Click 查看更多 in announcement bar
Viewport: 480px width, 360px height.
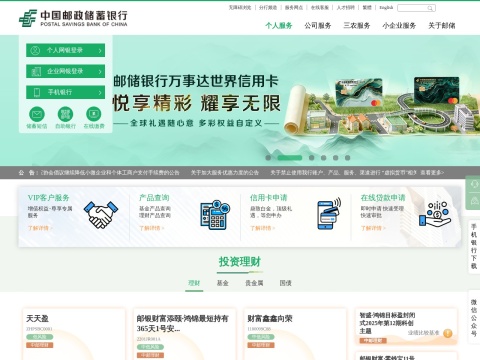coord(432,173)
